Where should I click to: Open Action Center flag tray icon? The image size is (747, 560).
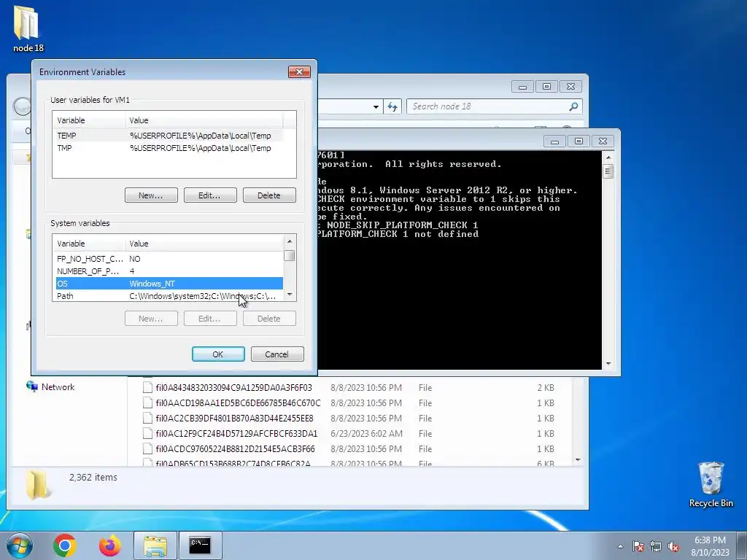coord(638,546)
